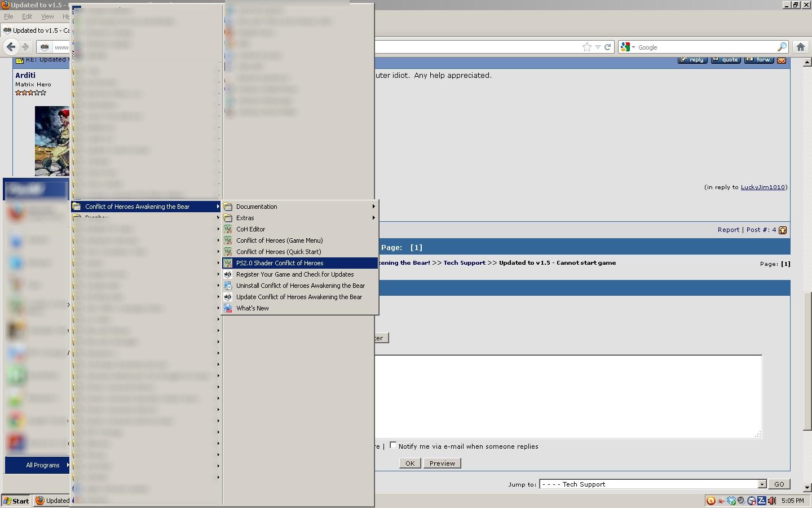
Task: Click the magnifier icon in Google search box
Action: pos(782,47)
